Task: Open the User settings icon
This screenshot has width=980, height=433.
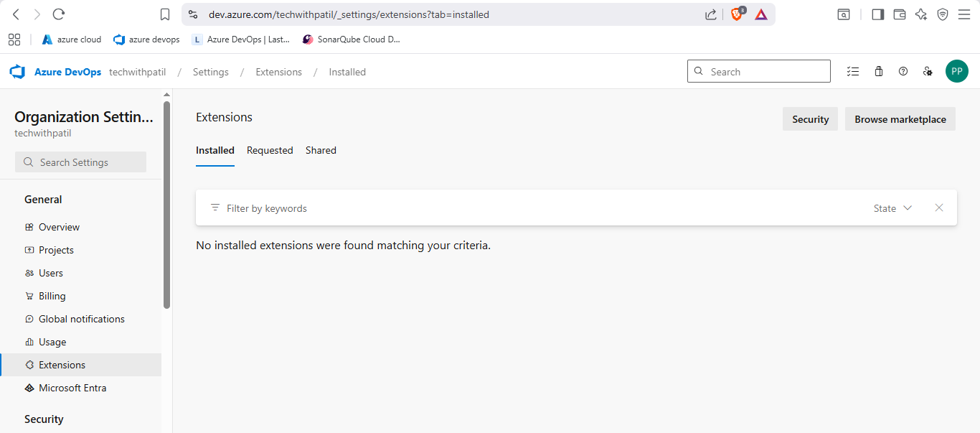Action: click(928, 72)
